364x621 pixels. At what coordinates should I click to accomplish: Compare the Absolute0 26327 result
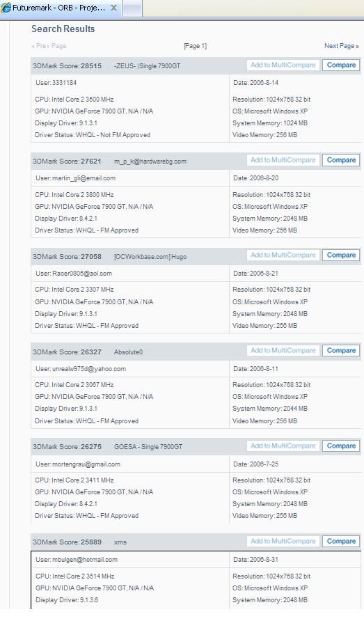341,351
